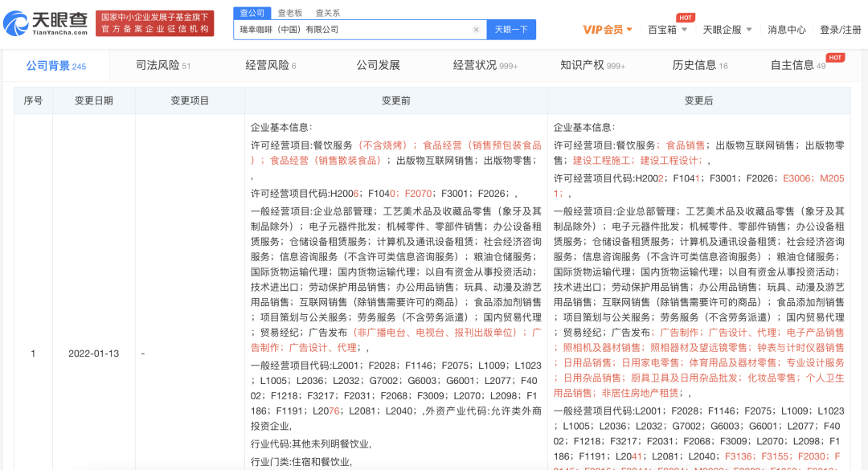Click 行业门类:住宿和餐饮业 text

[301, 462]
